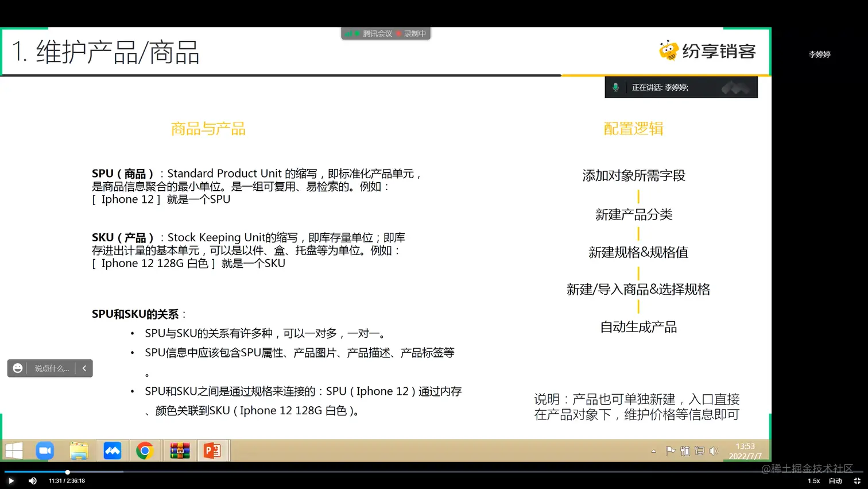Click the 11:31 / 2:36:18 time display

[x=67, y=481]
